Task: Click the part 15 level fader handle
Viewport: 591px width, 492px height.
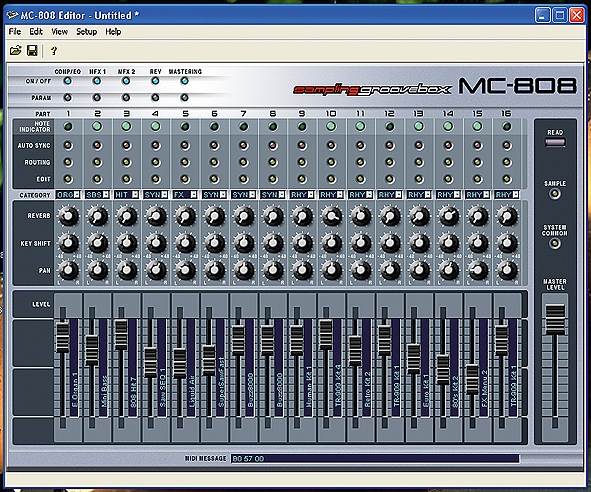Action: click(x=472, y=379)
